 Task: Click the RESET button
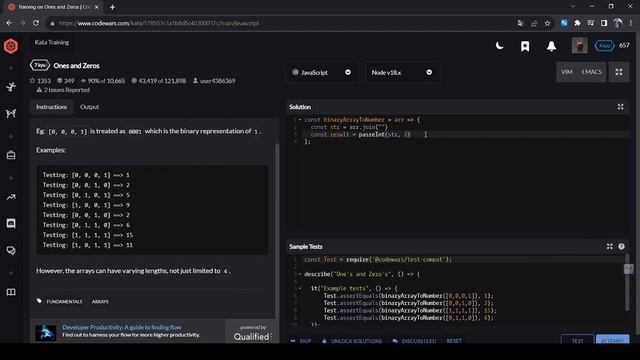click(x=454, y=341)
